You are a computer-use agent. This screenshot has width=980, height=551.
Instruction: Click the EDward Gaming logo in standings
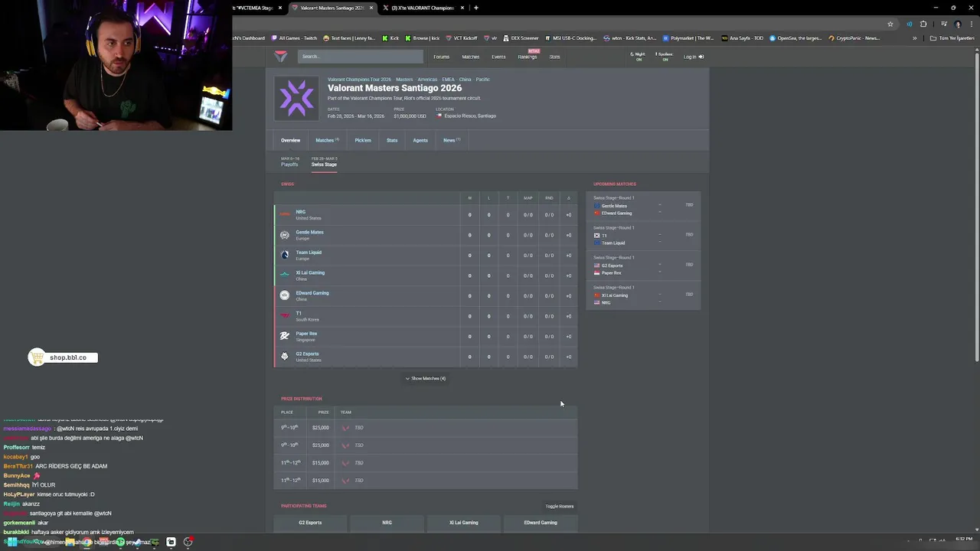[285, 295]
